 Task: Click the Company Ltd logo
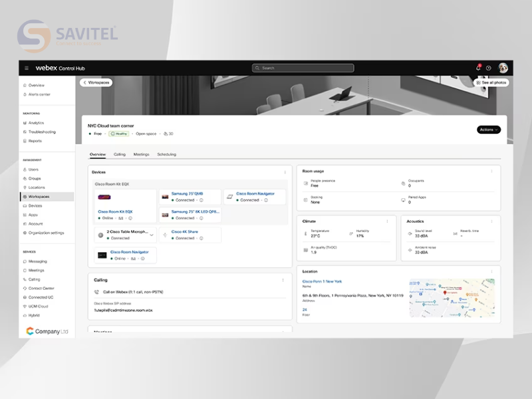pyautogui.click(x=47, y=331)
